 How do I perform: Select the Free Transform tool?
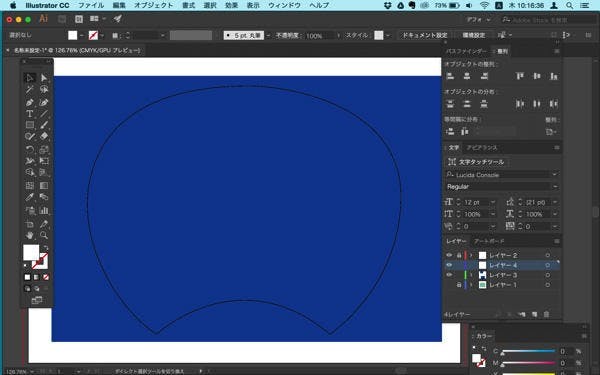(44, 161)
